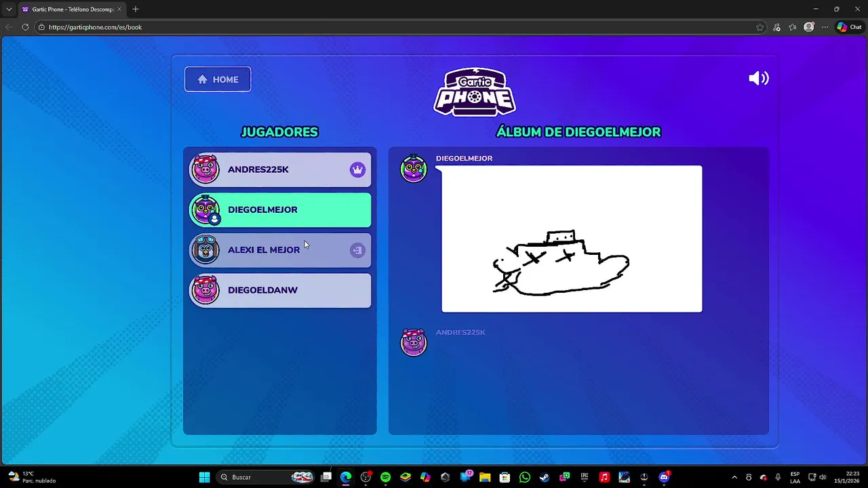Open the browser Favorites list
868x488 pixels.
793,27
